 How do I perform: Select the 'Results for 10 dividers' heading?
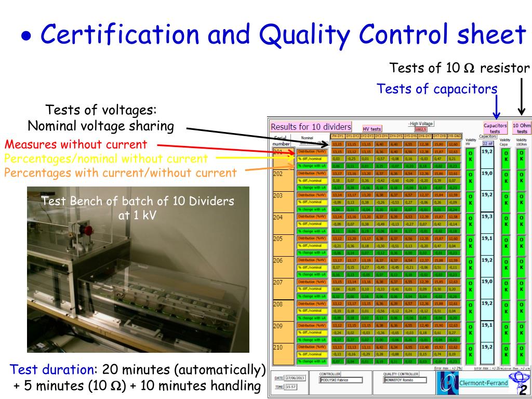click(x=311, y=127)
